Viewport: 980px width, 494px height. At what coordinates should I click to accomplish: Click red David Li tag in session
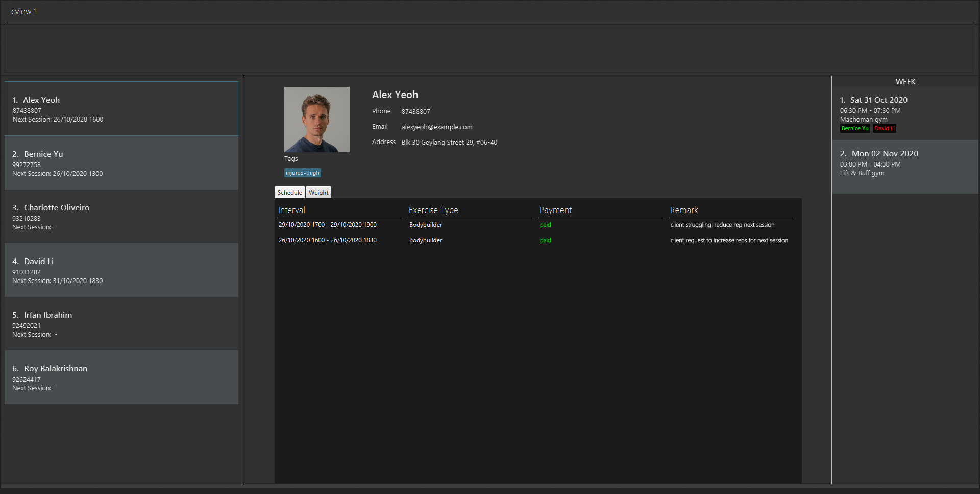click(x=885, y=129)
